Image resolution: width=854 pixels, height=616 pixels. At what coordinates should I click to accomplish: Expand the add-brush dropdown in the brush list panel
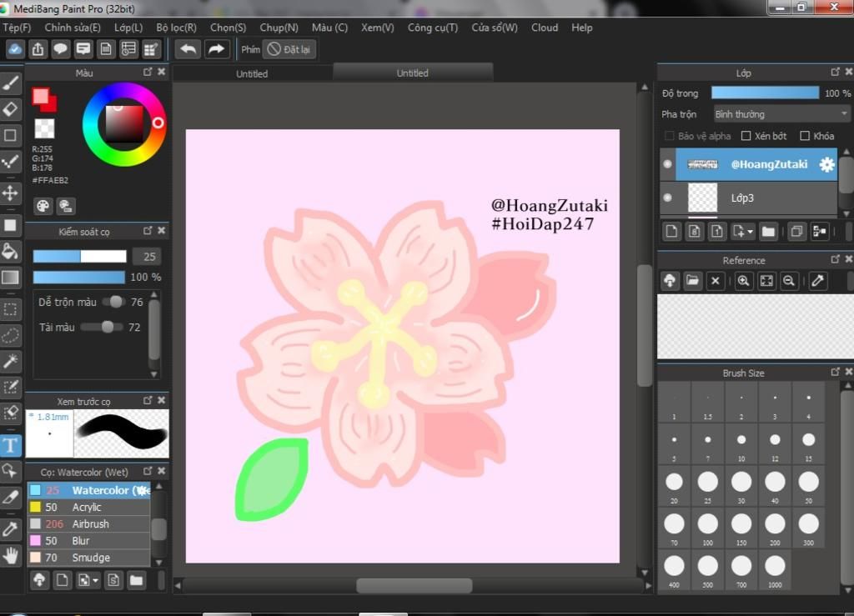95,581
